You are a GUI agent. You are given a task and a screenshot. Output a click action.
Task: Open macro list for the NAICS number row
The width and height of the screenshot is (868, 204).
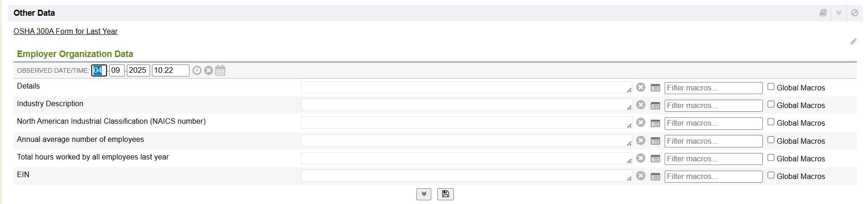click(x=655, y=123)
